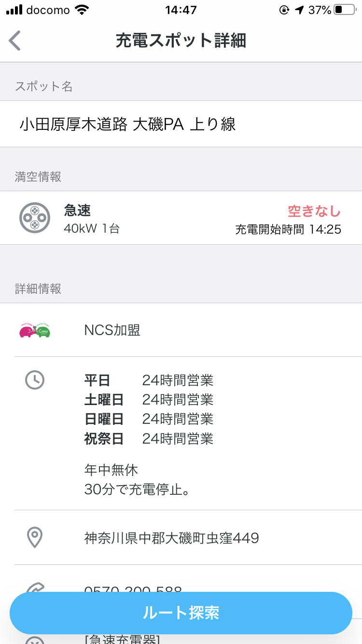
Task: Tap the NCS加盟 text
Action: coord(112,330)
